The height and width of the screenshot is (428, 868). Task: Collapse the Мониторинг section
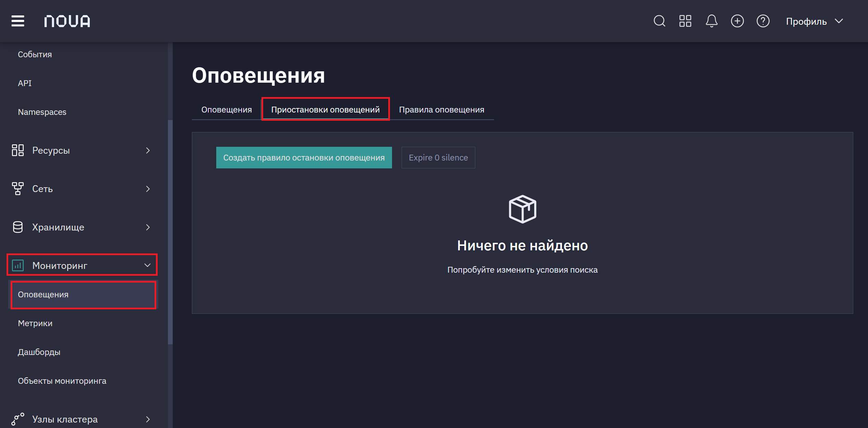click(82, 265)
